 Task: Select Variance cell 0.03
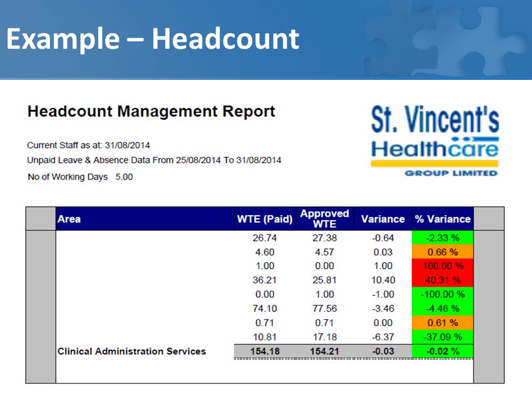(x=383, y=252)
